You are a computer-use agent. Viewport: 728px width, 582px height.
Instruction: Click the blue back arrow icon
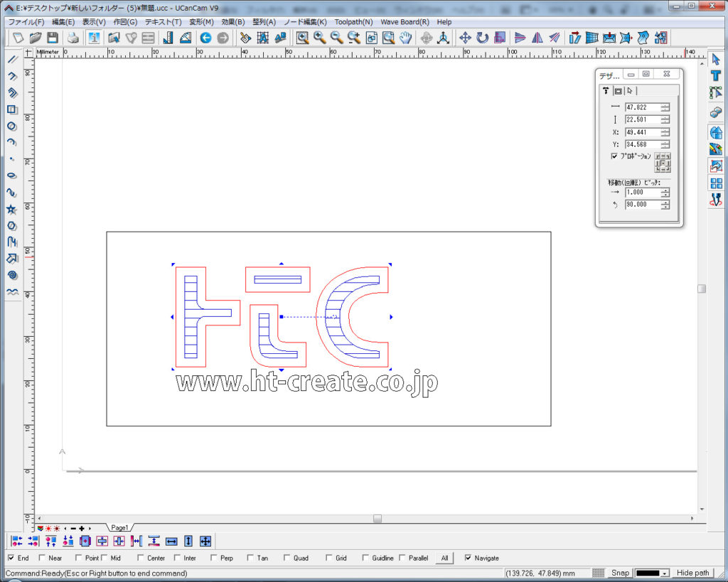(205, 38)
